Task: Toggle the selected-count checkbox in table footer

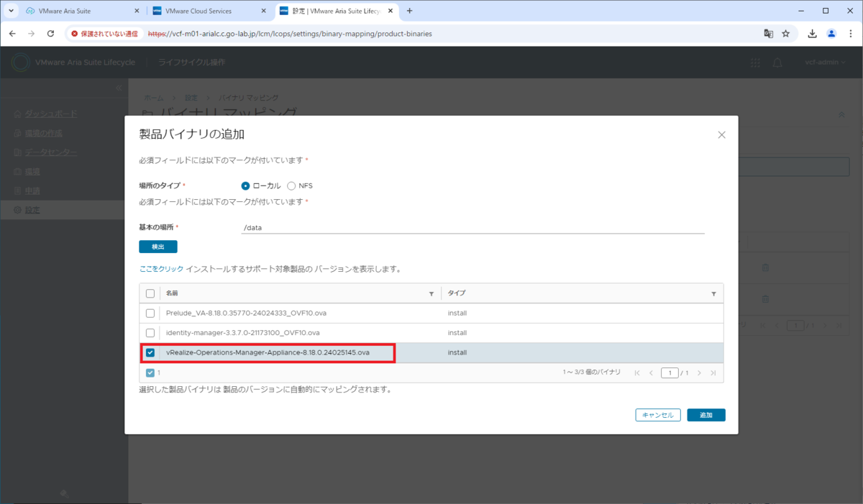Action: point(150,373)
